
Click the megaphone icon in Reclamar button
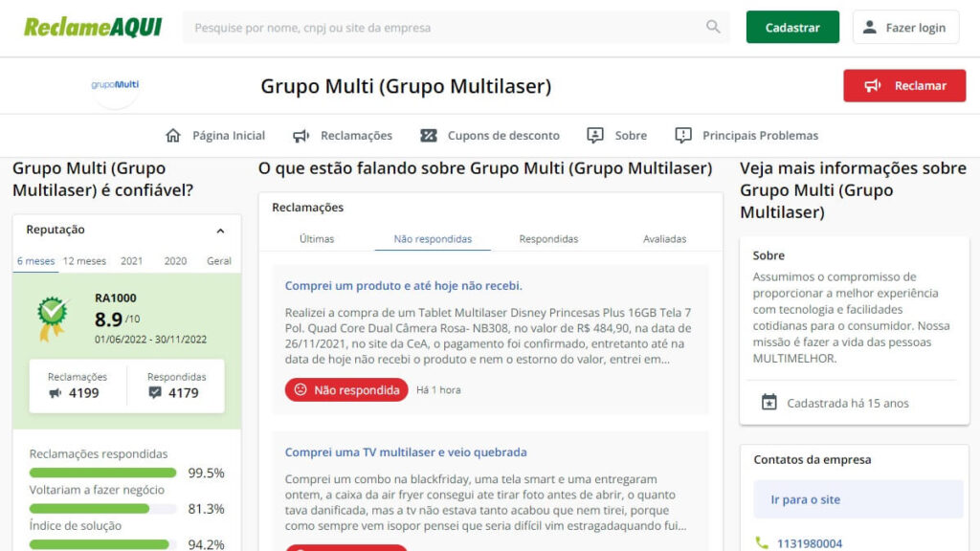click(873, 85)
